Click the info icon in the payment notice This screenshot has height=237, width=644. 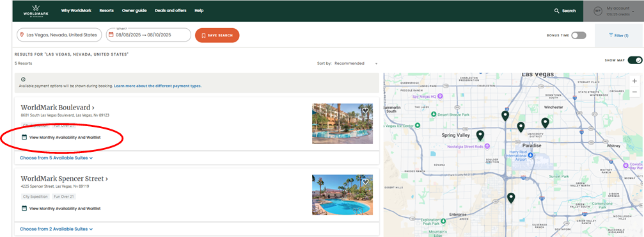tap(23, 79)
